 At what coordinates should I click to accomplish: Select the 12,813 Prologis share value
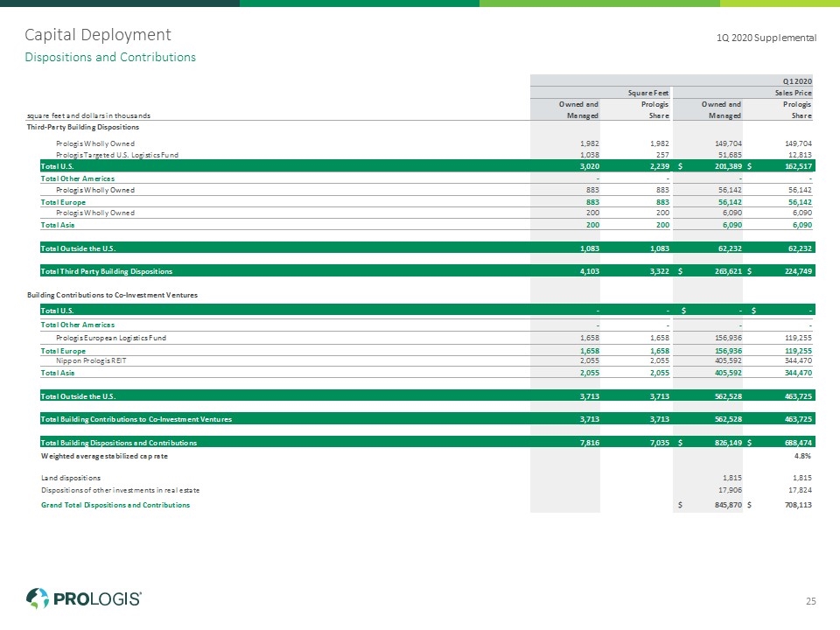click(801, 155)
